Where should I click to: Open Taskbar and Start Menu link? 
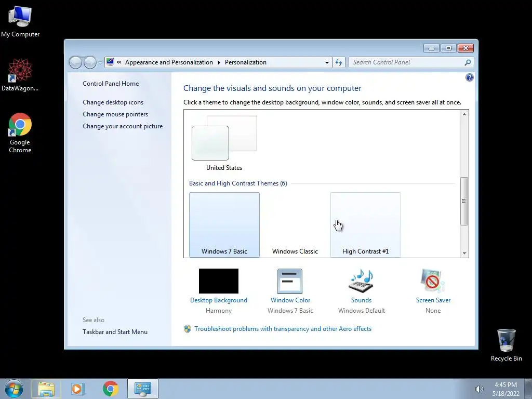115,332
